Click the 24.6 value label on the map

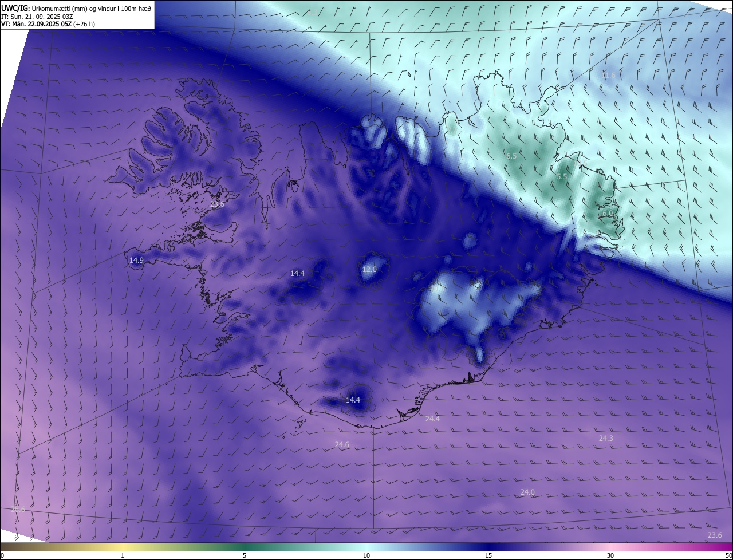342,444
